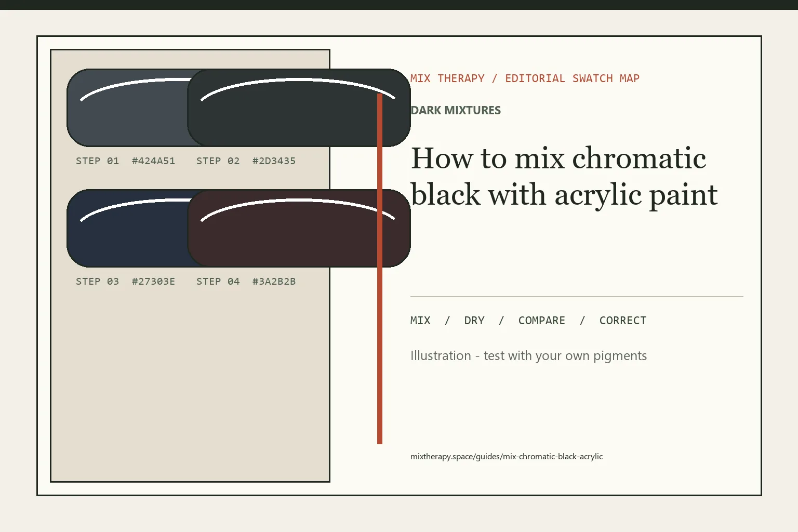
Task: Click the word 'COMPARE' in the steps line
Action: tap(542, 321)
